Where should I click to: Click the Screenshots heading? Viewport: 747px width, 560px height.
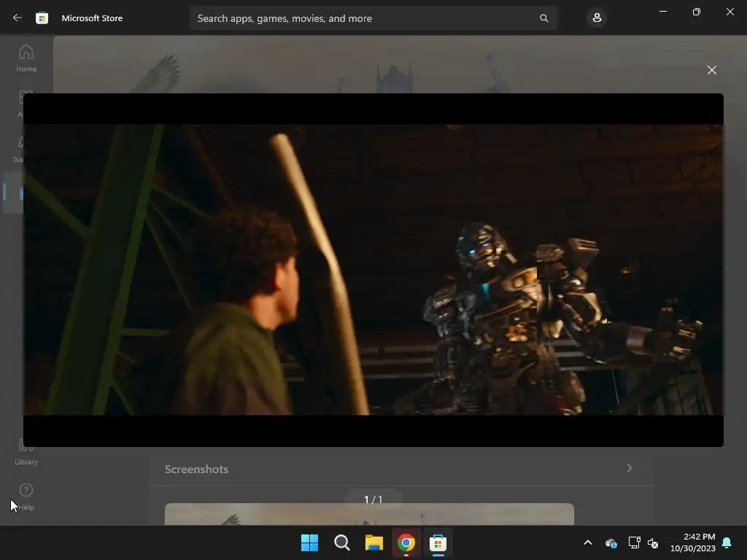click(196, 469)
